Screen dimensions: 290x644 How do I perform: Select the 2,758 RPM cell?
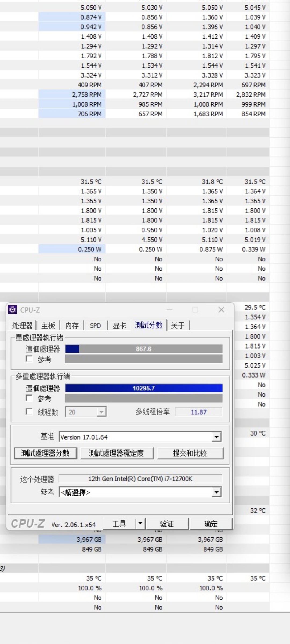click(x=72, y=94)
